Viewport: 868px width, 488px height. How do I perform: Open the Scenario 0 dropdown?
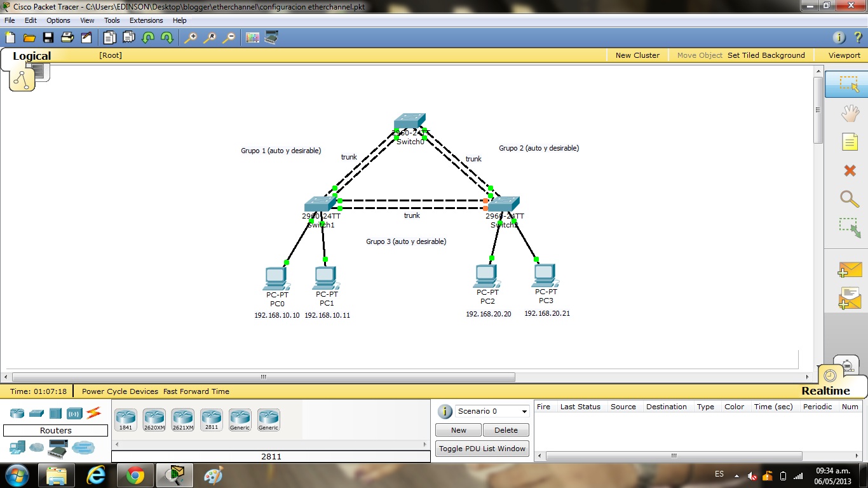click(491, 411)
